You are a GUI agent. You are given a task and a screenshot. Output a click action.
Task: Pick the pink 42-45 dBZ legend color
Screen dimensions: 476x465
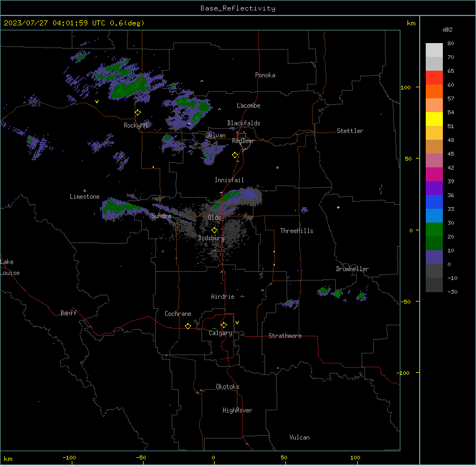[x=434, y=161]
